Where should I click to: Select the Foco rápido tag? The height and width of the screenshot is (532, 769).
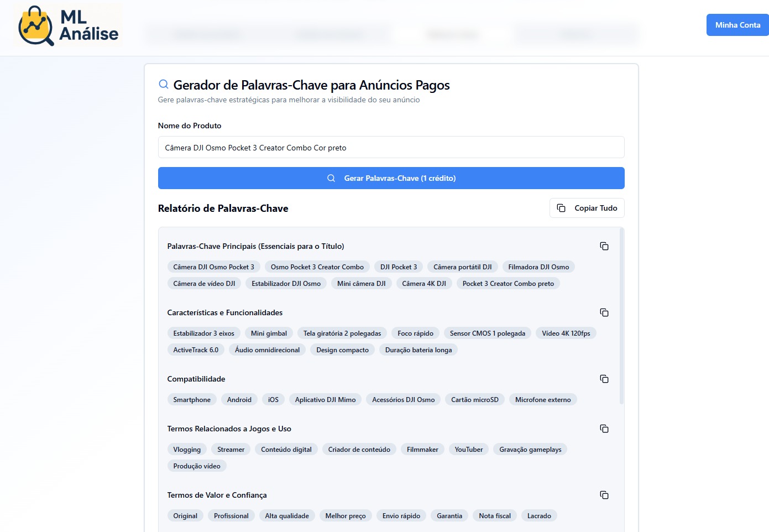[x=415, y=333]
